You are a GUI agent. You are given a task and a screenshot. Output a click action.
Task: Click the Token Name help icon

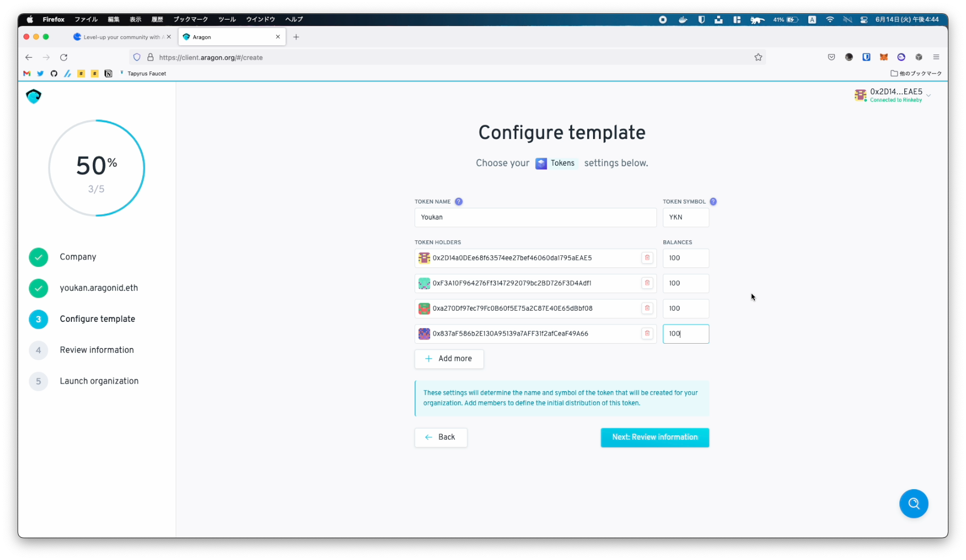pos(458,201)
